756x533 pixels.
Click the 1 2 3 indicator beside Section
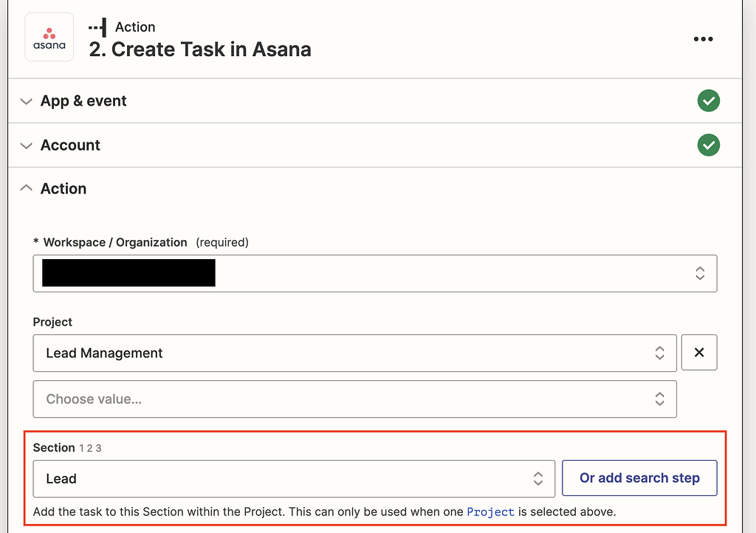pyautogui.click(x=90, y=448)
